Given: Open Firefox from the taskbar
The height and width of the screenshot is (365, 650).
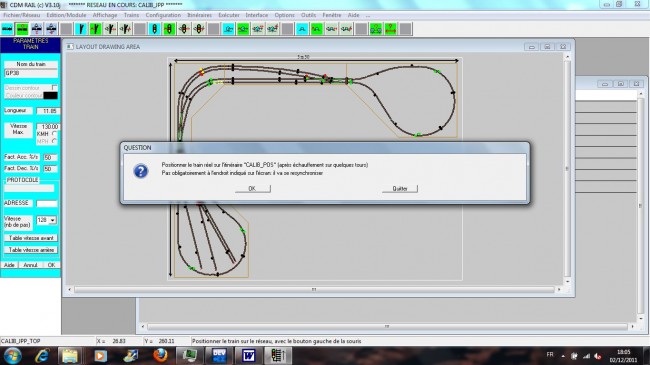Looking at the screenshot, I should [160, 355].
